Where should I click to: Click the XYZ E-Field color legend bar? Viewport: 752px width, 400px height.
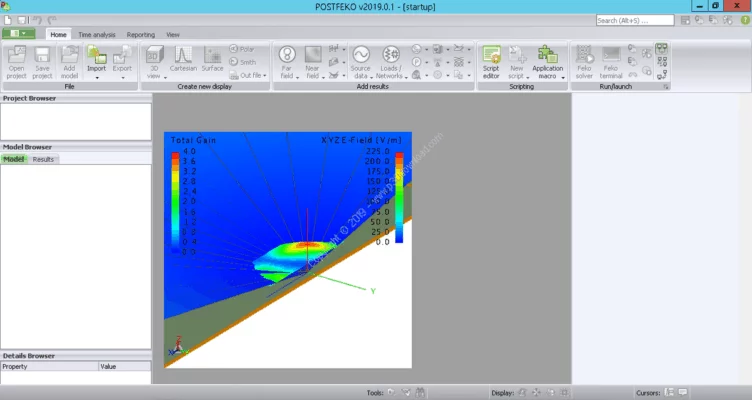coord(399,198)
